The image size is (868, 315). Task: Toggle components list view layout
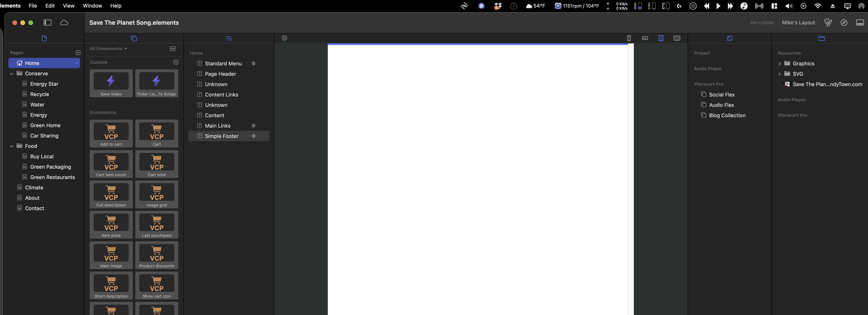click(173, 49)
